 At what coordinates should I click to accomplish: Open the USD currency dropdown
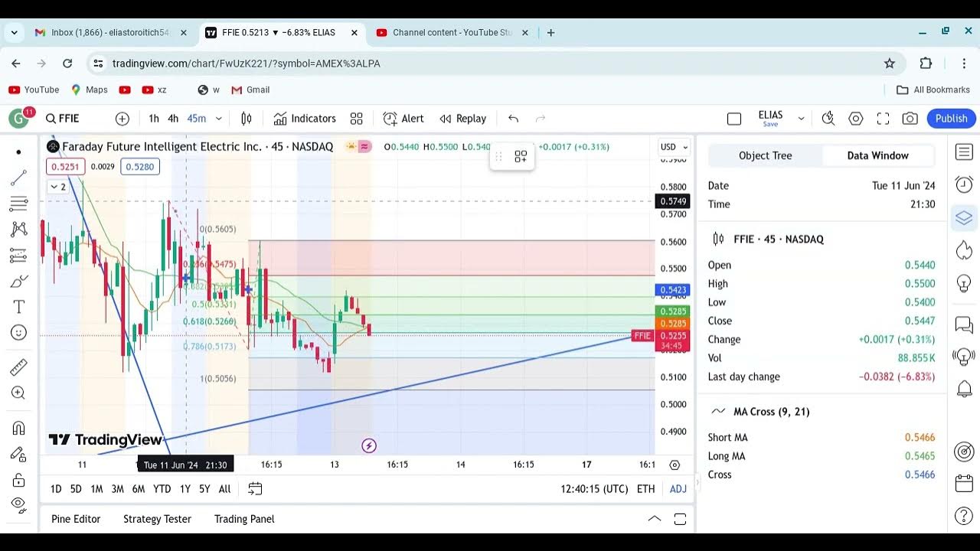[674, 147]
